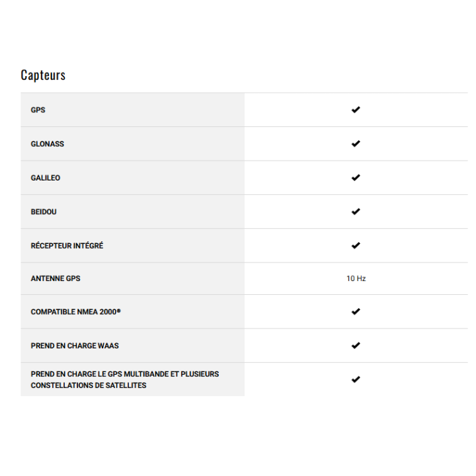Click the COMPATIBLE NMEA 2000 label
This screenshot has width=476, height=476.
[75, 312]
